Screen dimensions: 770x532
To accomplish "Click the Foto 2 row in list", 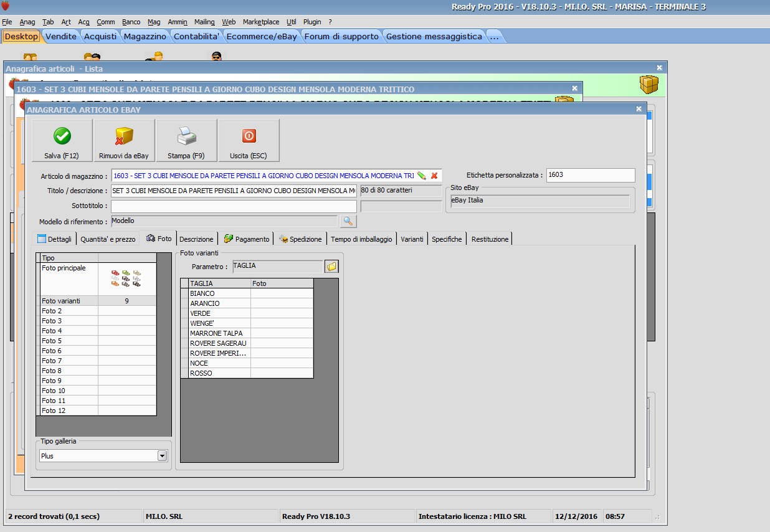I will coord(69,311).
